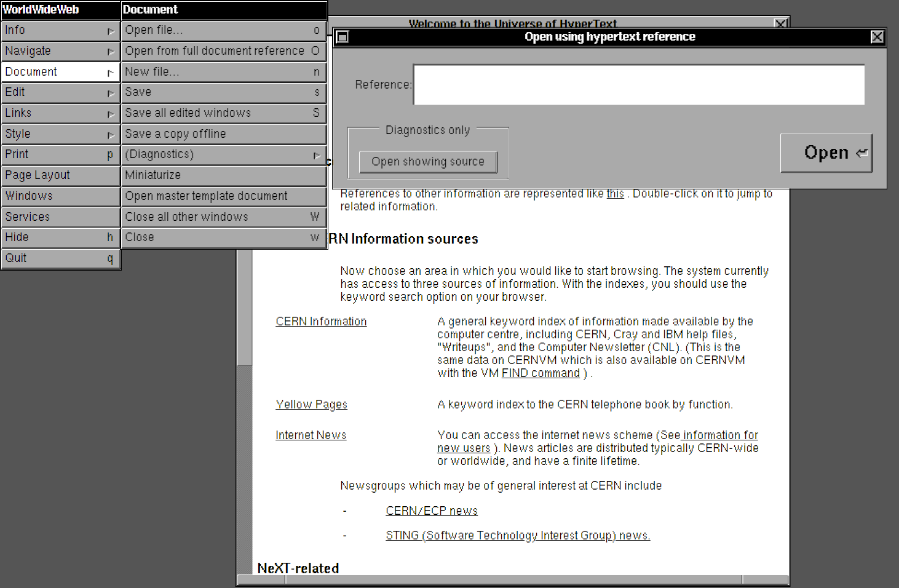This screenshot has height=588, width=899.
Task: Click Save in the Document menu
Action: pyautogui.click(x=224, y=92)
